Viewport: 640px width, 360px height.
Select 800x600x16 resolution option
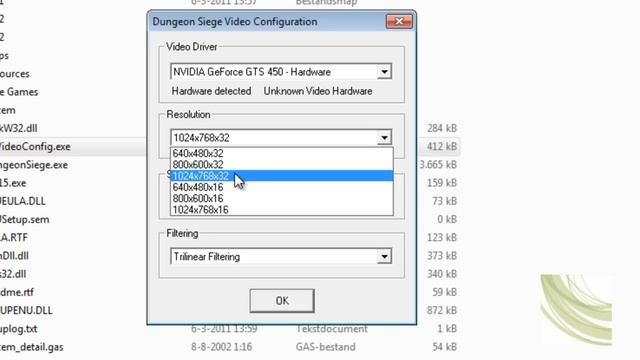pos(282,198)
